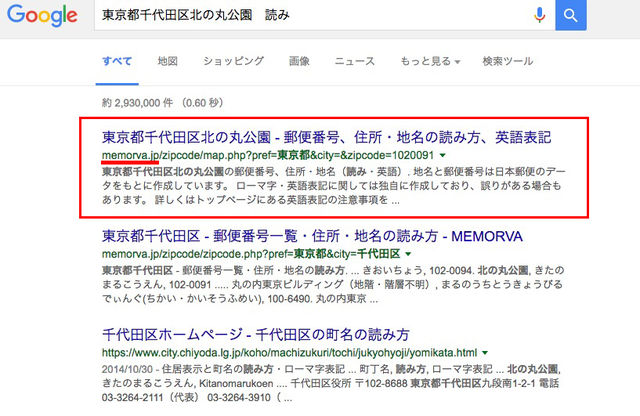
Task: Click the result count text 約 2,930,000 件
Action: point(138,102)
